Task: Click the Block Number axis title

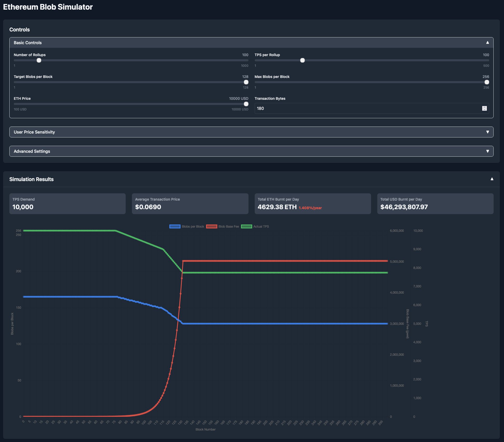Action: (205, 430)
